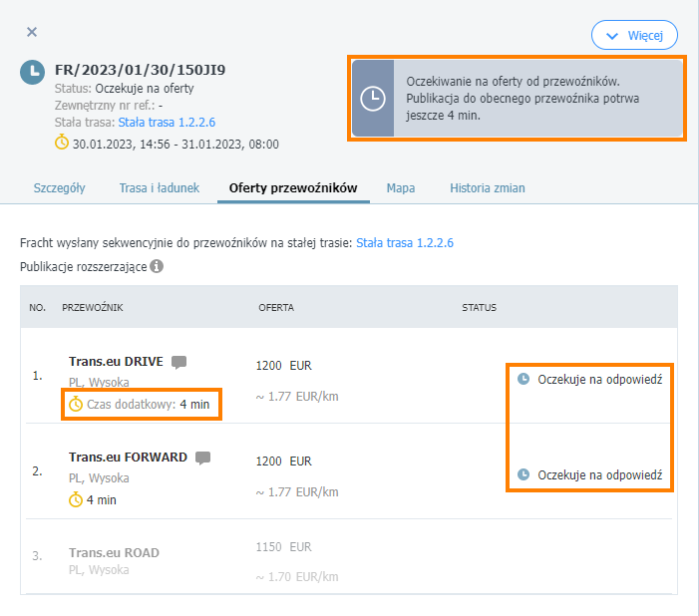Click the timer icon in the Trans.eu FORWARD row

pyautogui.click(x=76, y=499)
